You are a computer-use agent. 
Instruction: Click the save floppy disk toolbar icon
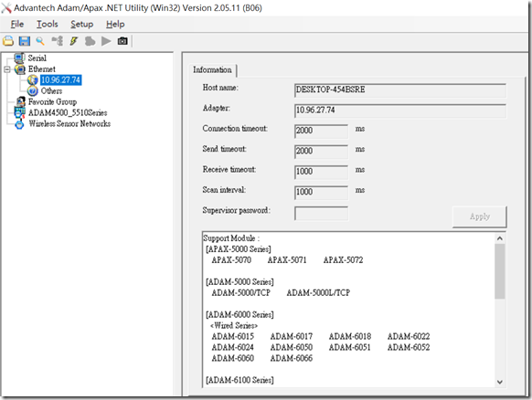[x=25, y=41]
